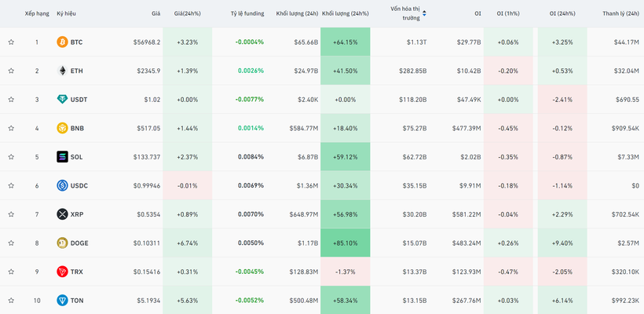644x314 pixels.
Task: Click the USDC coin icon
Action: pos(62,185)
